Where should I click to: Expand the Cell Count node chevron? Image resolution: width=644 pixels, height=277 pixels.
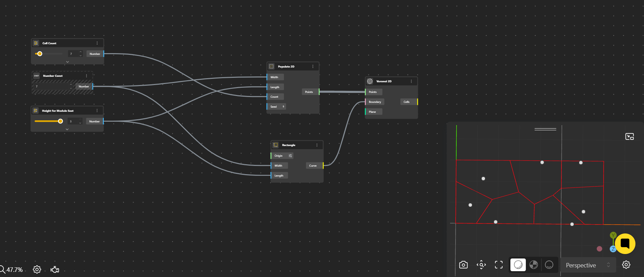pyautogui.click(x=67, y=62)
